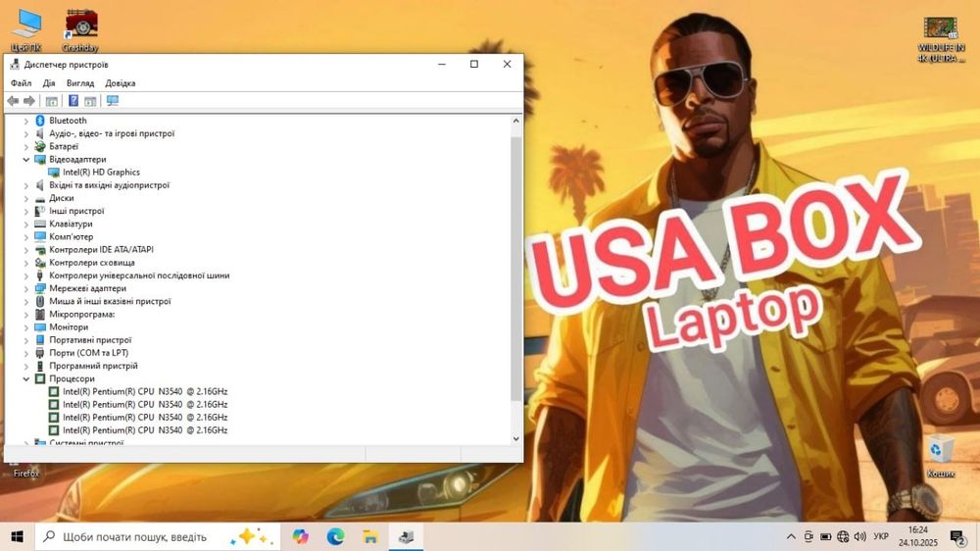The width and height of the screenshot is (980, 551).
Task: Click the Монітори monitor icon
Action: [x=40, y=327]
